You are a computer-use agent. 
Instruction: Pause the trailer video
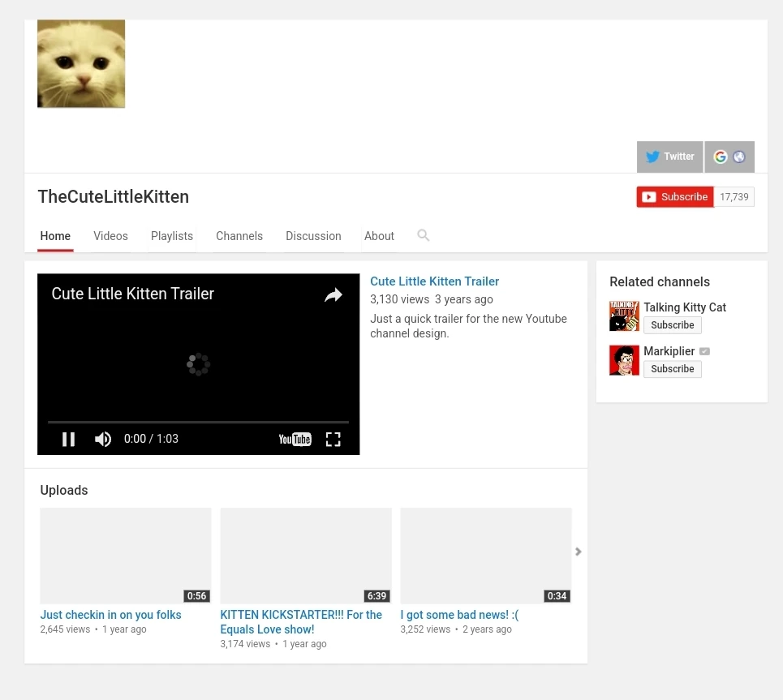pos(68,439)
